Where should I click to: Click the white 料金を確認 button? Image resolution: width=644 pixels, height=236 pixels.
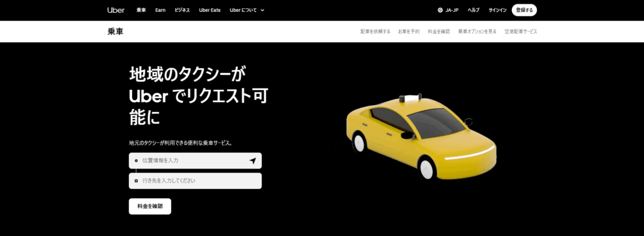click(150, 206)
